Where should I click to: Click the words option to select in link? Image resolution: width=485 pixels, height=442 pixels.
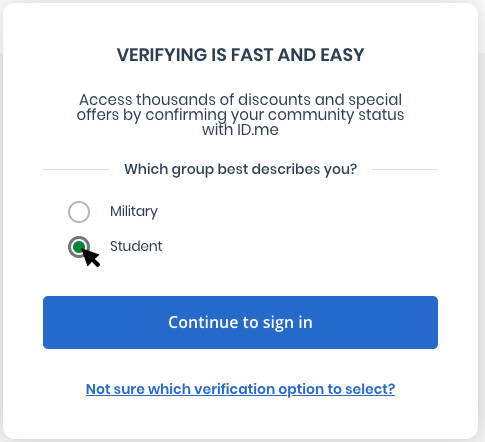point(337,389)
